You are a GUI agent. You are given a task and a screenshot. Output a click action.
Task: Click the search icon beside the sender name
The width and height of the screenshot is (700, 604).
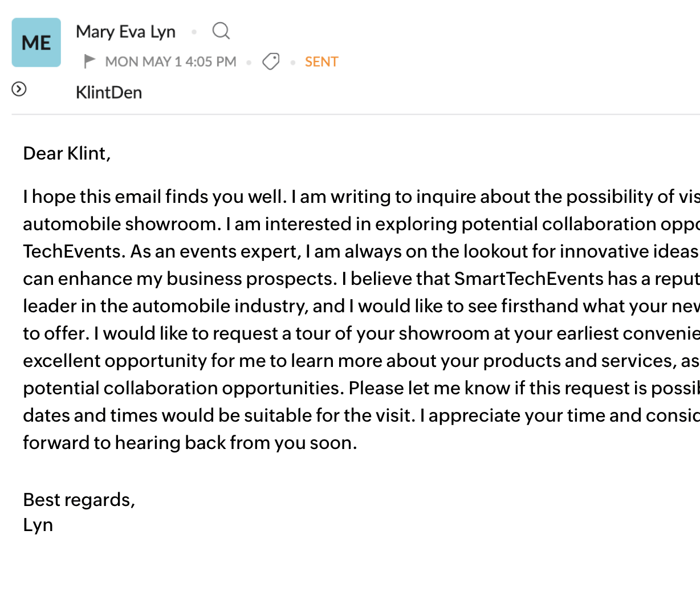click(x=221, y=31)
